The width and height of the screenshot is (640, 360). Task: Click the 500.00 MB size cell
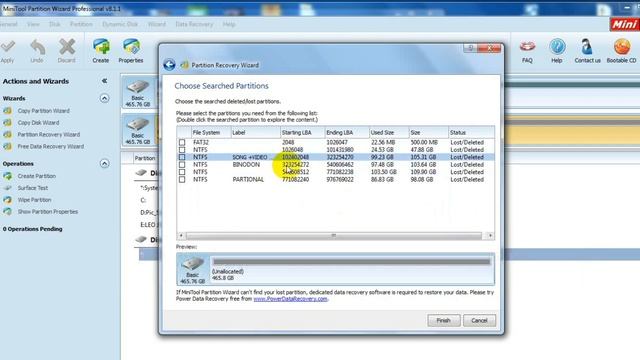pyautogui.click(x=424, y=142)
